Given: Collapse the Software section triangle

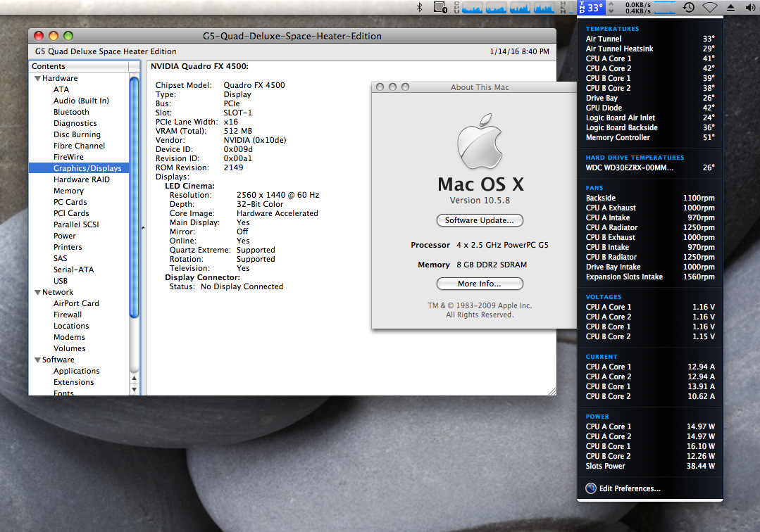Looking at the screenshot, I should [x=37, y=360].
